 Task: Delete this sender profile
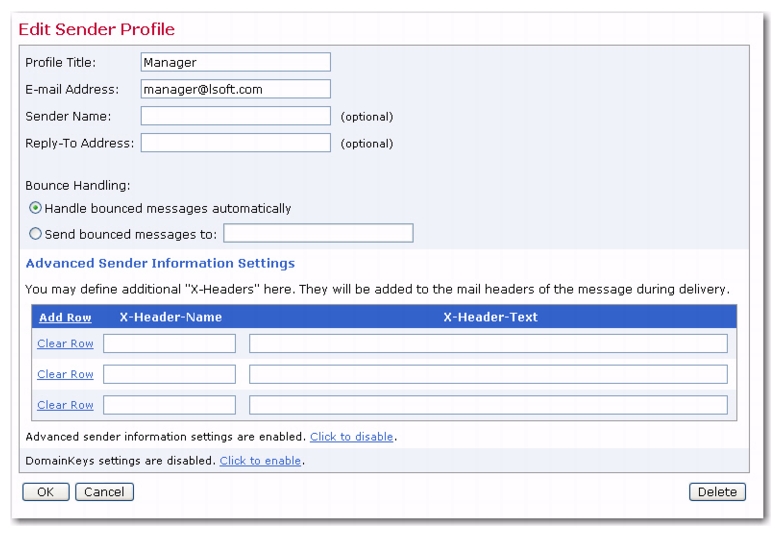(717, 492)
